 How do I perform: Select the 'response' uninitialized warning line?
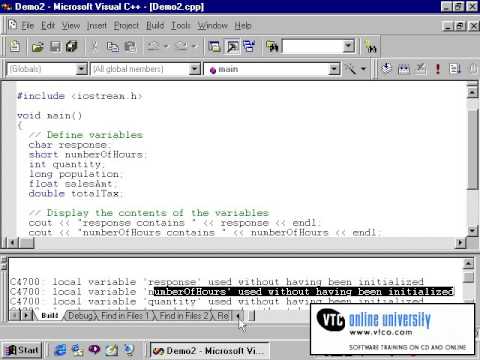[217, 282]
